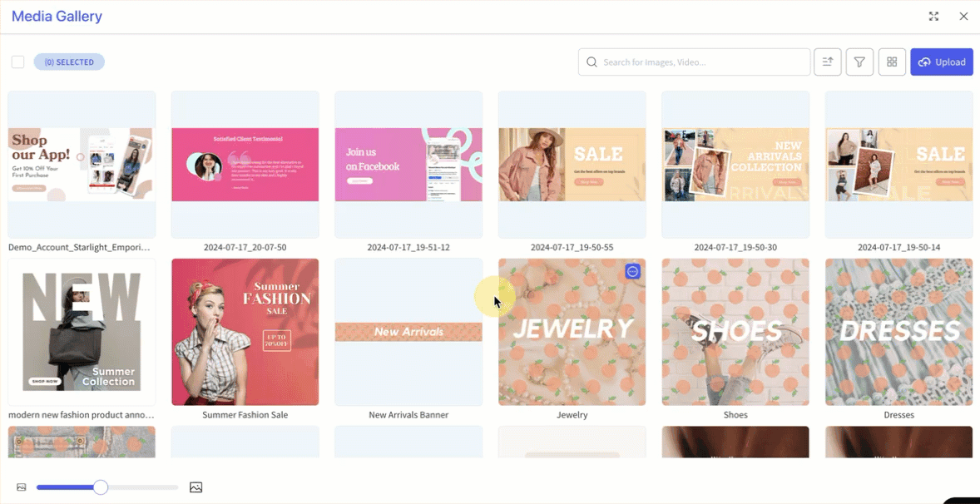Image resolution: width=980 pixels, height=504 pixels.
Task: Click the fullscreen expand icon
Action: tap(933, 17)
